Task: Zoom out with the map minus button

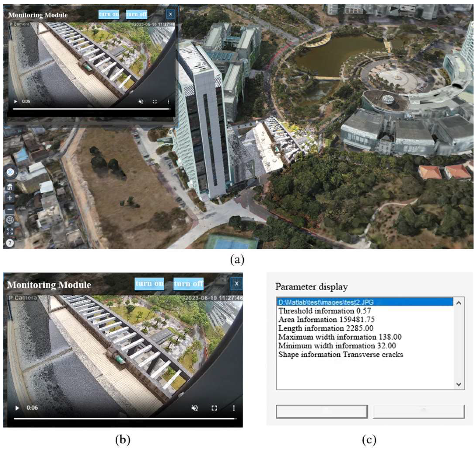Action: click(10, 209)
